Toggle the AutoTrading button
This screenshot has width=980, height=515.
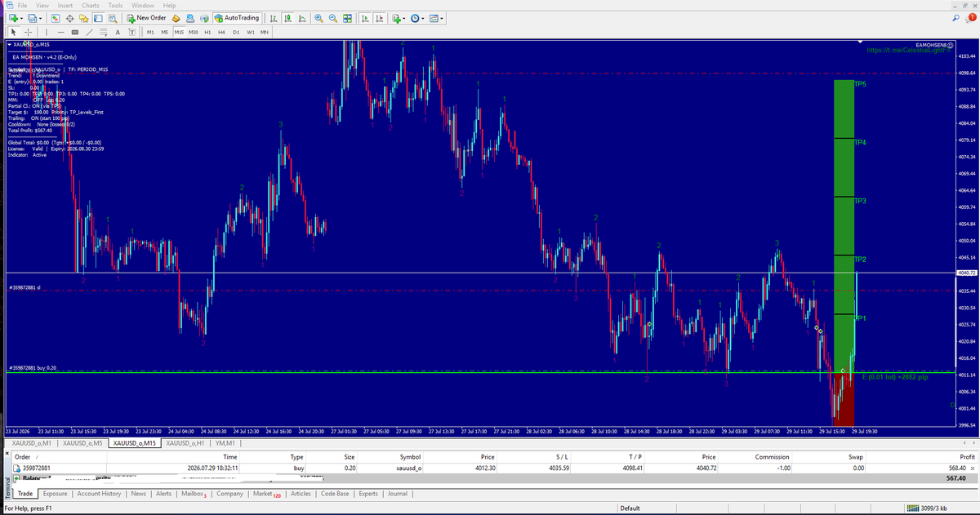pos(237,18)
